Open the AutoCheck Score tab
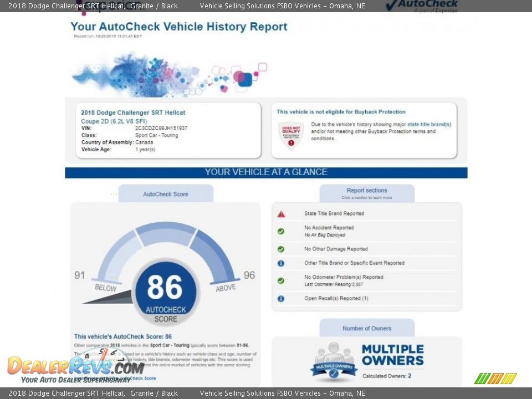This screenshot has width=532, height=399. coord(166,194)
